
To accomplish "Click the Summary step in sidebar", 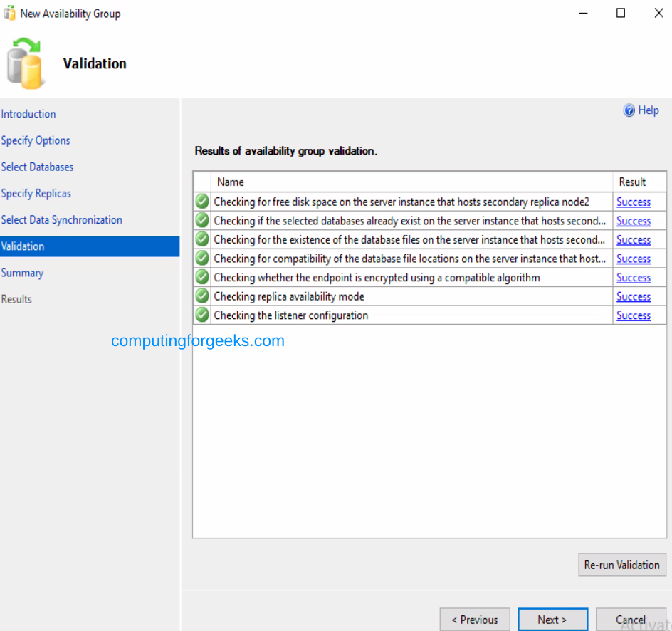I will tap(22, 273).
